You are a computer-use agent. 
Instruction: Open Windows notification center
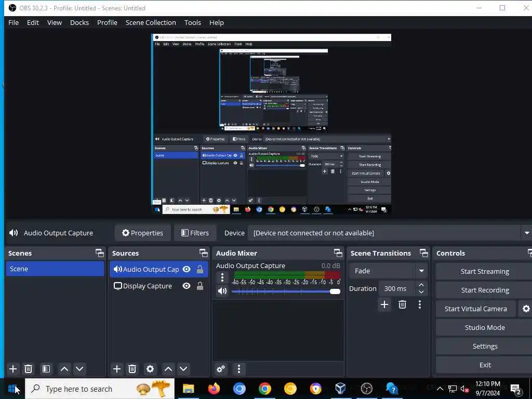(515, 389)
